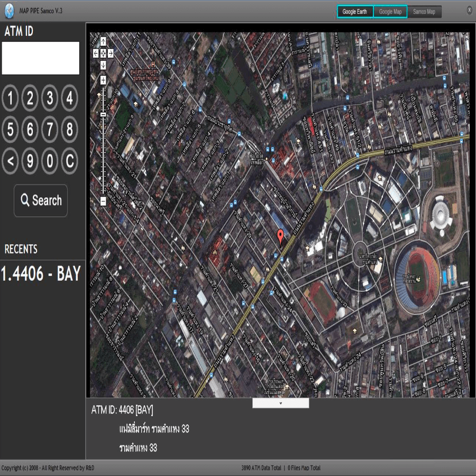The height and width of the screenshot is (476, 476).
Task: Click the MAP PIPE Samco compass logo
Action: click(9, 11)
